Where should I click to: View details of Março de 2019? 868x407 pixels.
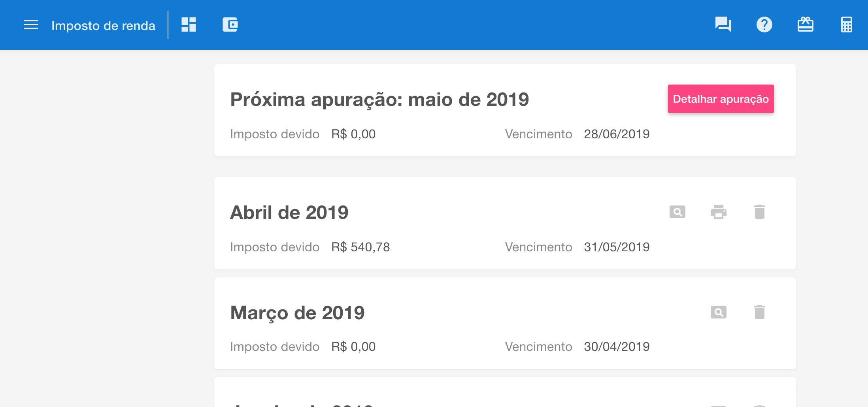(x=718, y=313)
